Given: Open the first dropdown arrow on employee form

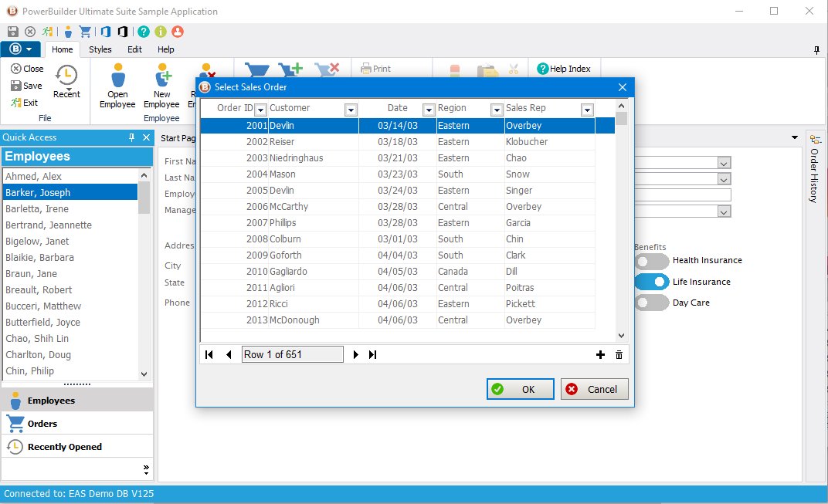Looking at the screenshot, I should click(724, 163).
